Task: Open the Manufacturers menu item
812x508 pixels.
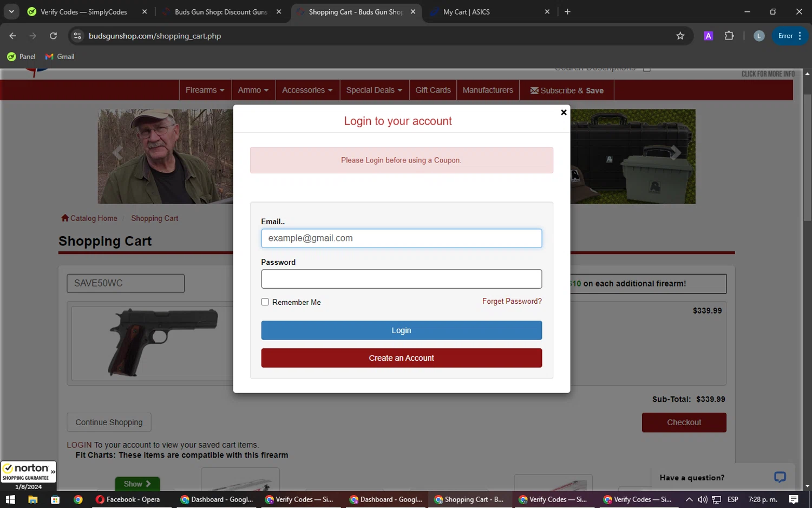Action: coord(488,90)
